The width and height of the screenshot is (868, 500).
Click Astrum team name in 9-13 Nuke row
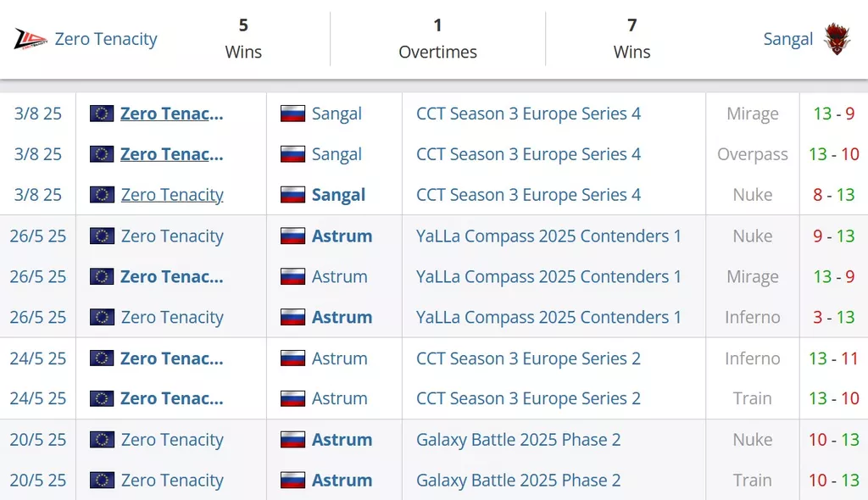[342, 236]
